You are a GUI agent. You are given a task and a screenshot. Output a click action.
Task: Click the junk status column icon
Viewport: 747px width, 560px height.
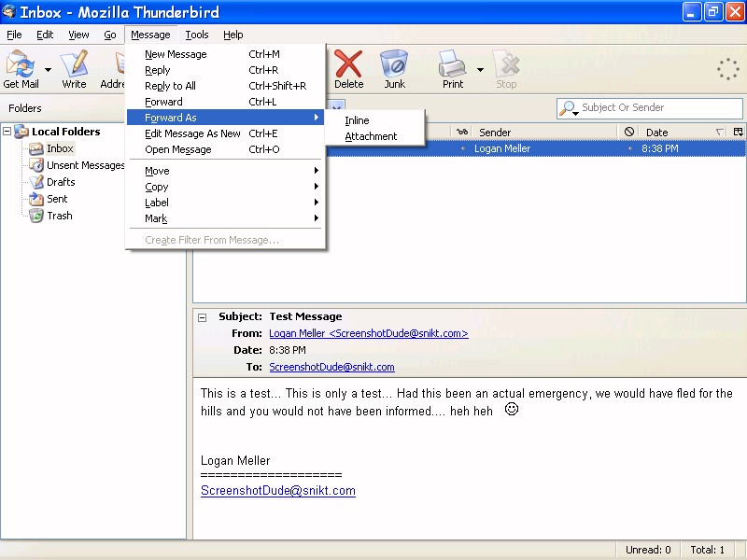tap(628, 132)
